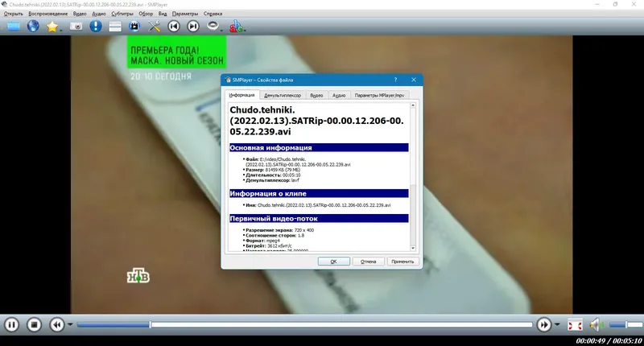
Task: Open the Воспроизведение menu
Action: (x=48, y=14)
